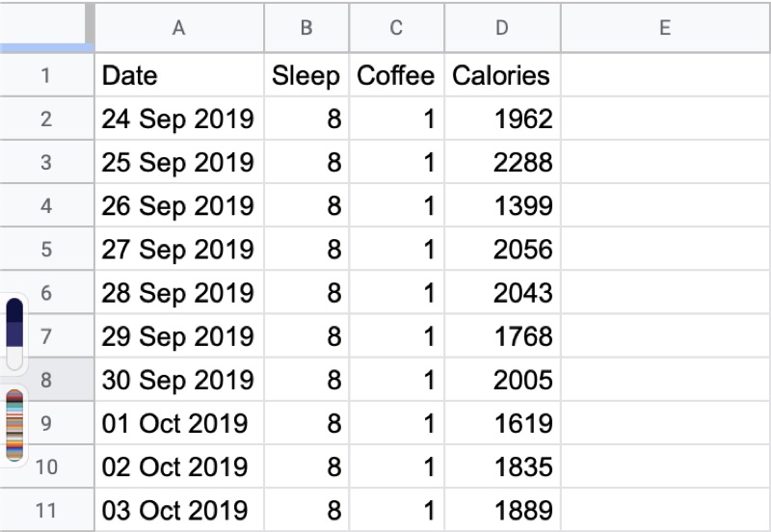Select column B header

point(306,28)
